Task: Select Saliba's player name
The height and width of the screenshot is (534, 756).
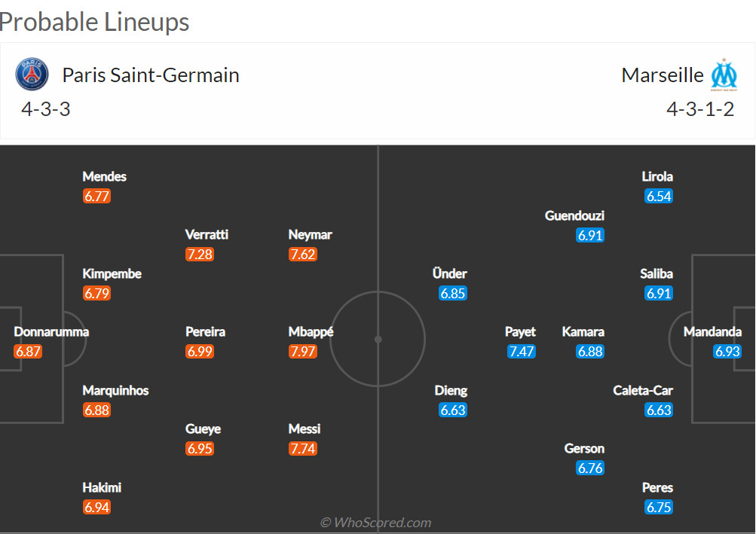Action: point(657,274)
